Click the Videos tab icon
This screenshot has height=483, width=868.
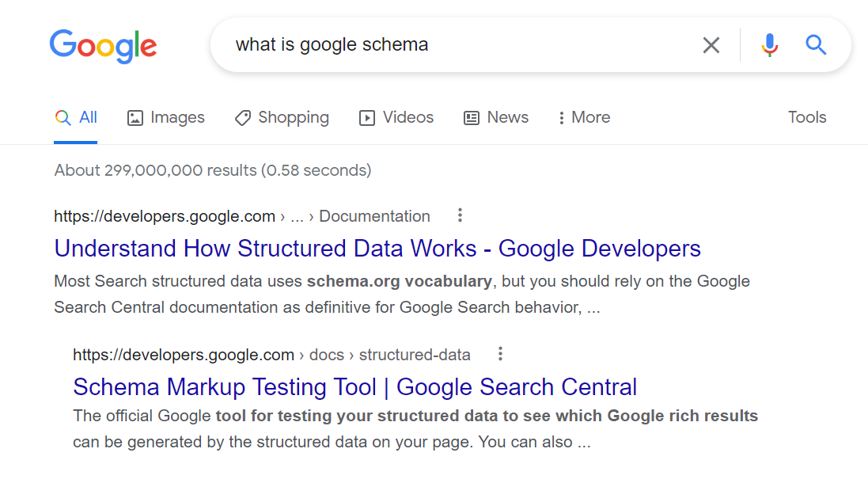[367, 116]
